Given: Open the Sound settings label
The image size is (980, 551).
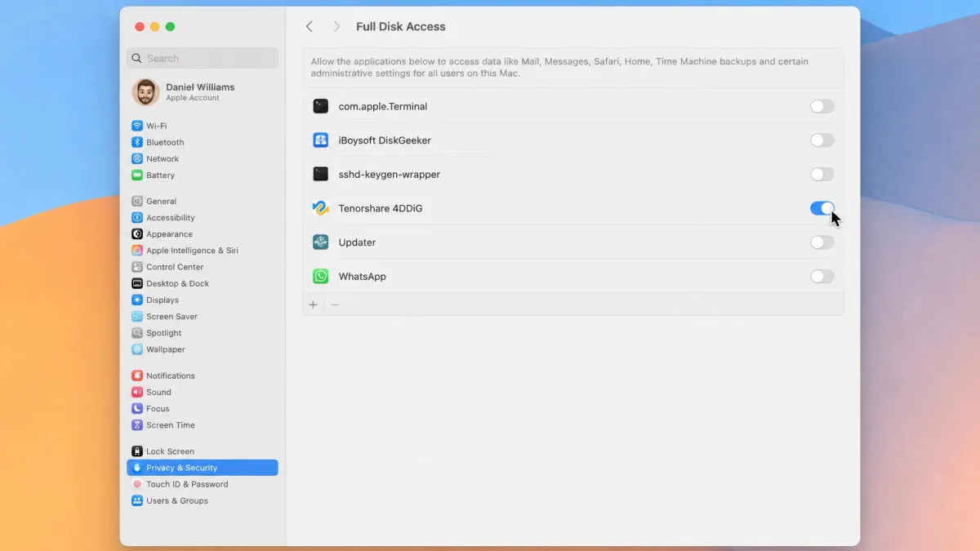Looking at the screenshot, I should point(158,392).
